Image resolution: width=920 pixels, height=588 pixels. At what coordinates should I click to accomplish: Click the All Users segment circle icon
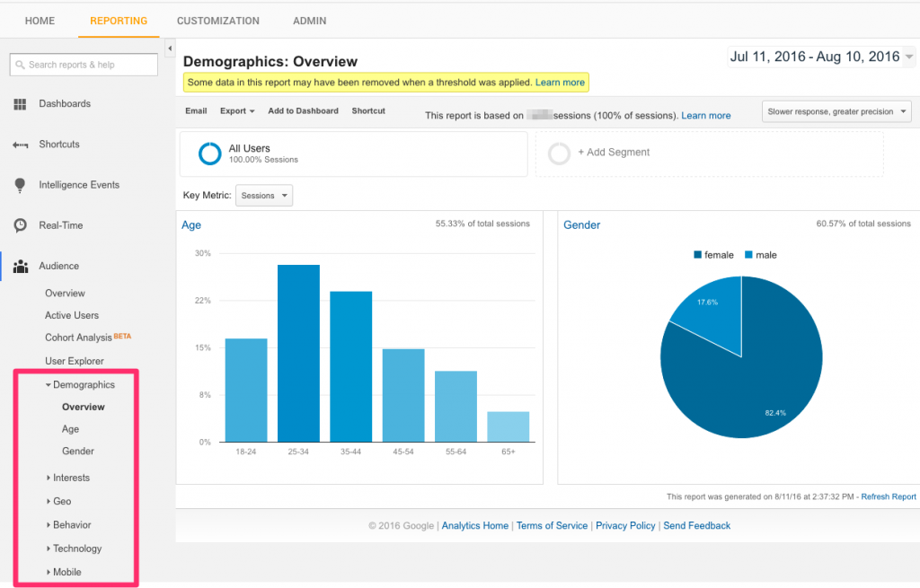pyautogui.click(x=209, y=154)
